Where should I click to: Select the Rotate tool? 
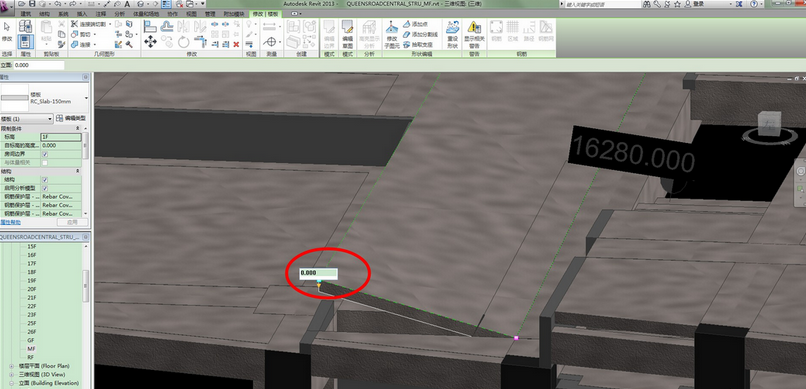(x=184, y=42)
